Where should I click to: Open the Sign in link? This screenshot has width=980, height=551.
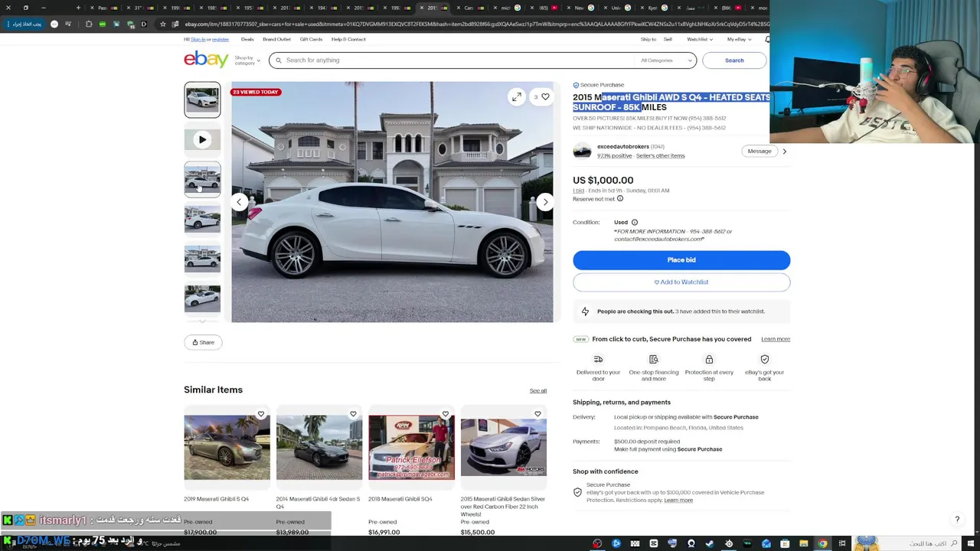tap(198, 39)
